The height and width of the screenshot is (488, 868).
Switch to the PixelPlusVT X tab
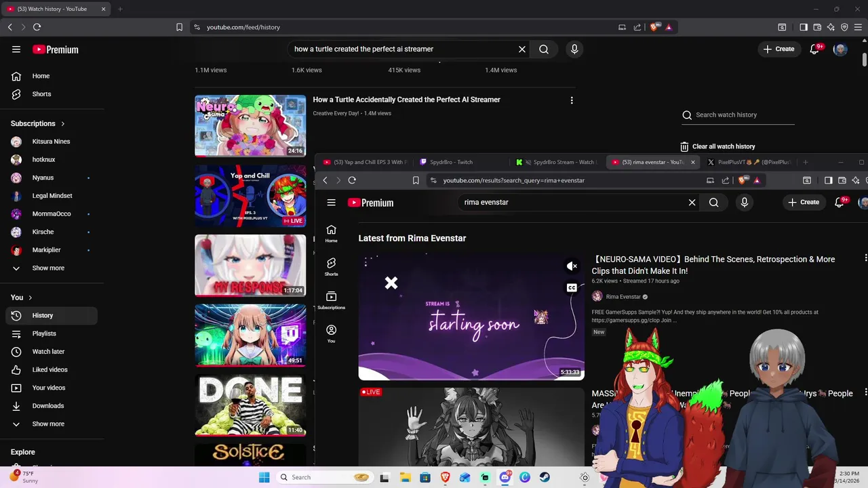pyautogui.click(x=749, y=162)
